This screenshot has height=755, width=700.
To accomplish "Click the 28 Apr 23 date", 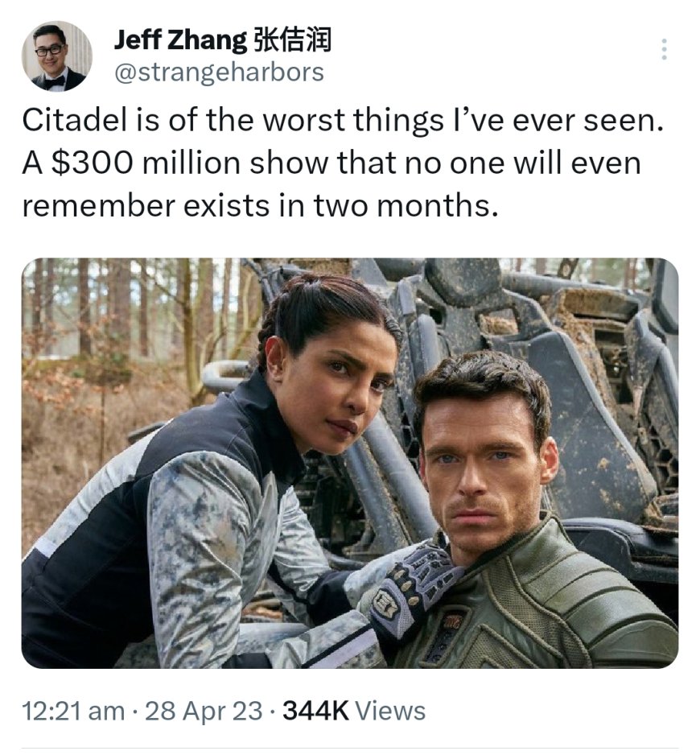I will click(204, 711).
